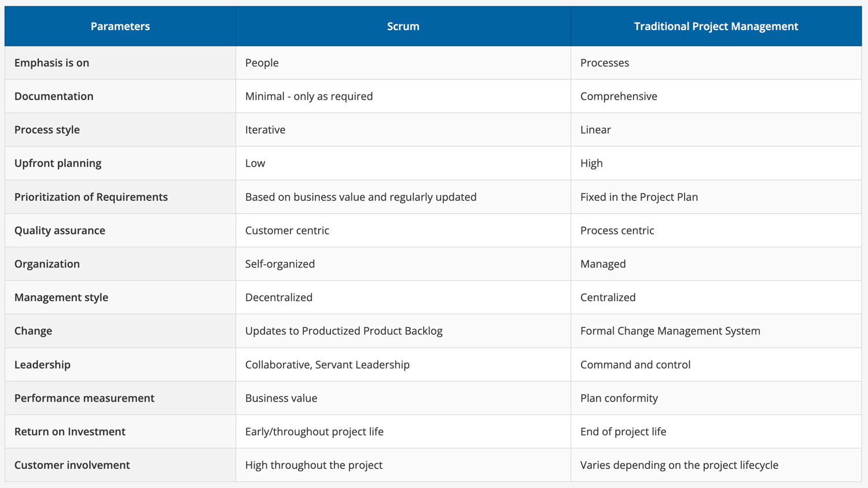
Task: Select 'End of project life' cell
Action: point(623,432)
